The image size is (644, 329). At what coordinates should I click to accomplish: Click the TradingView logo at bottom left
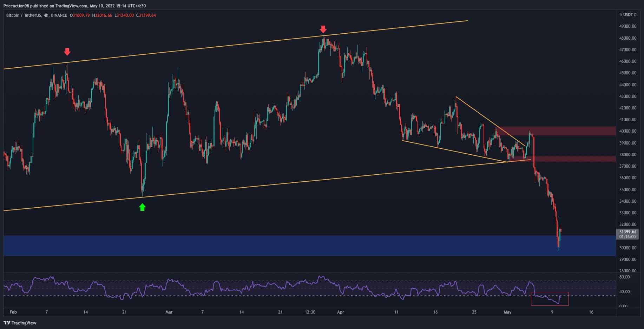pos(20,323)
